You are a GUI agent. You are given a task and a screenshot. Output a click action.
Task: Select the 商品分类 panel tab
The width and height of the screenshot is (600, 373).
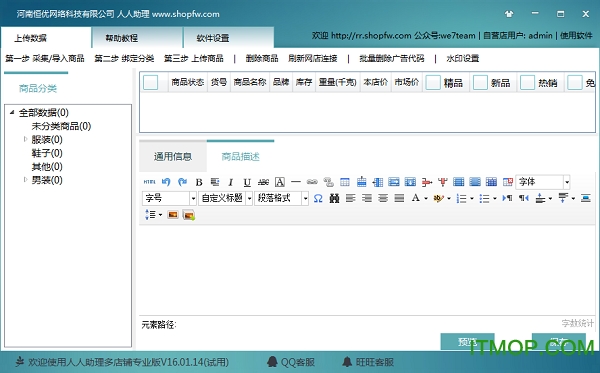[38, 89]
